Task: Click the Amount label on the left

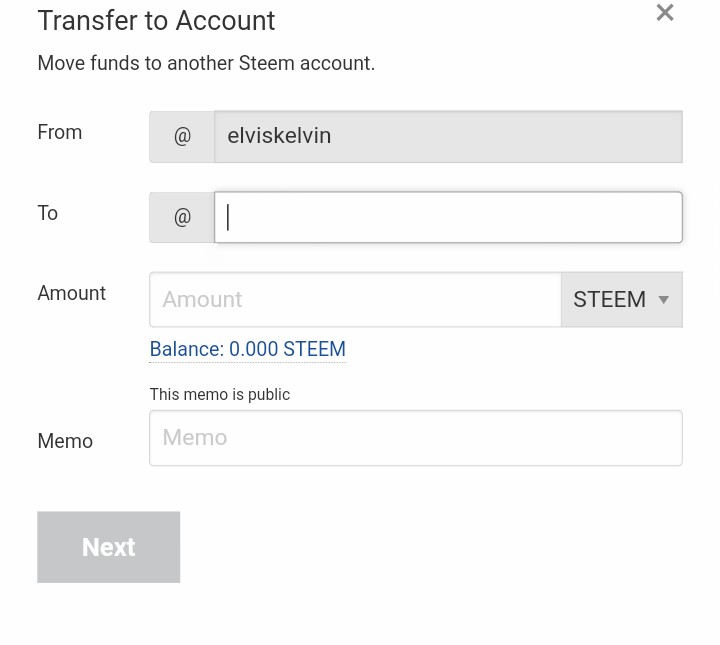Action: (71, 293)
